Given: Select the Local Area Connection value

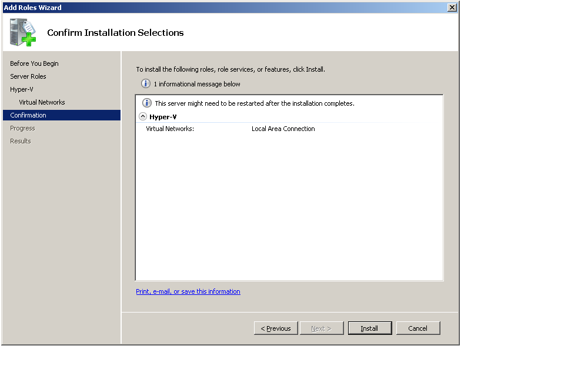Looking at the screenshot, I should tap(283, 129).
